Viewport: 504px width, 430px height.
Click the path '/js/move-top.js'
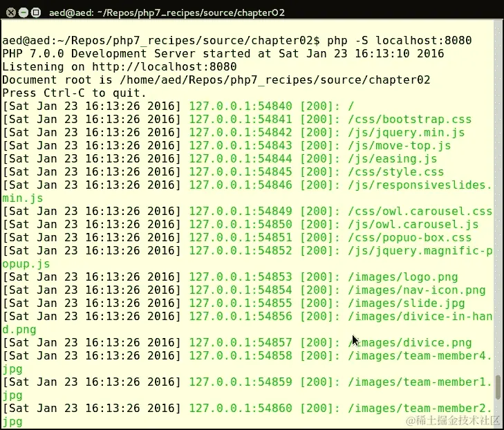(x=399, y=146)
